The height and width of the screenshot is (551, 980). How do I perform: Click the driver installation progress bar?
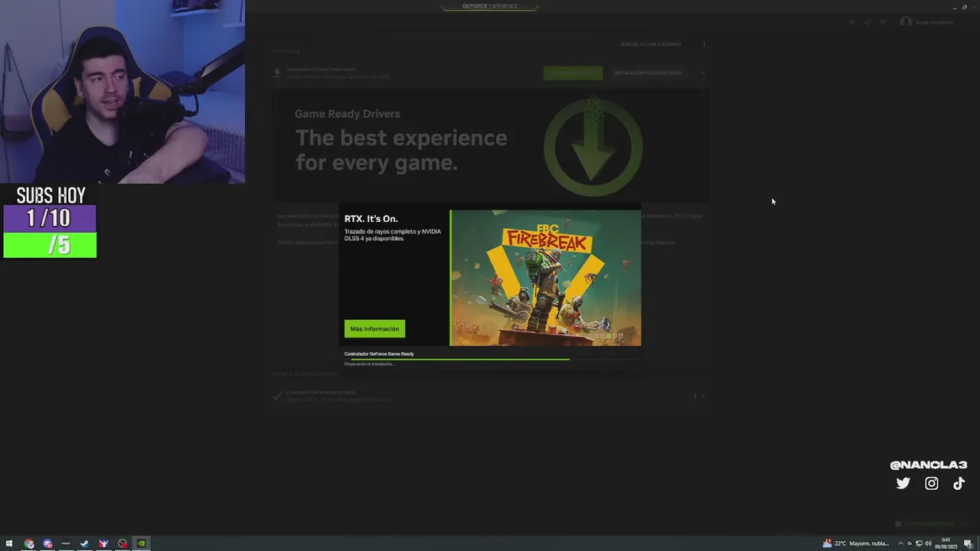coord(492,359)
